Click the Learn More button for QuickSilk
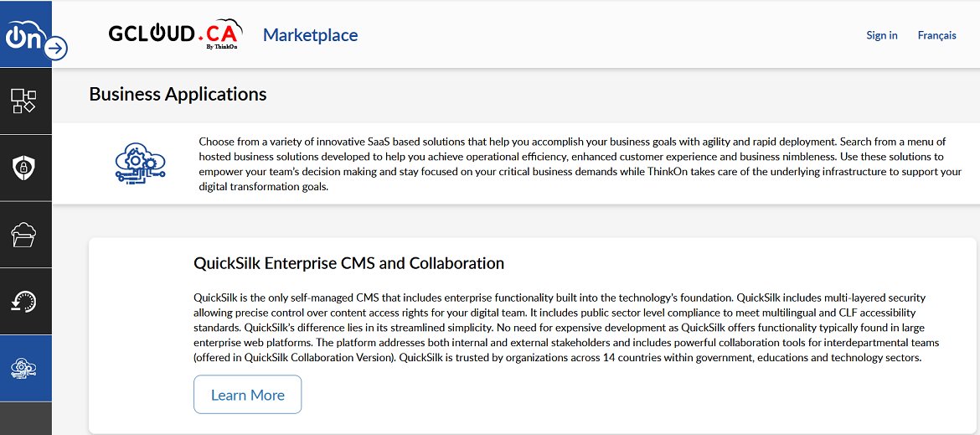Image resolution: width=980 pixels, height=435 pixels. click(247, 395)
